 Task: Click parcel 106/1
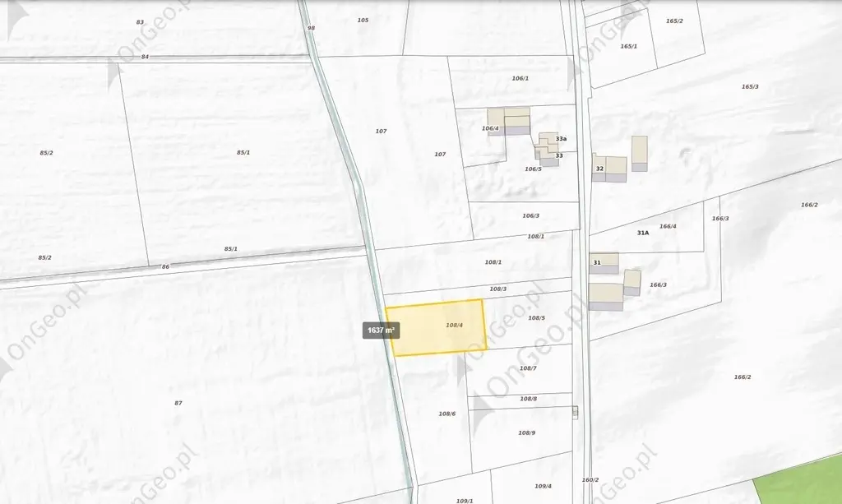[x=520, y=78]
